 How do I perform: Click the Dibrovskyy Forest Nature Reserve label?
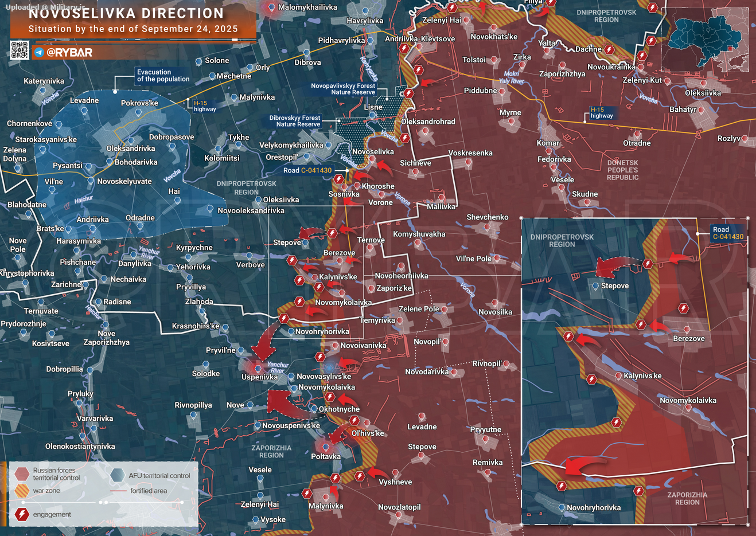295,121
